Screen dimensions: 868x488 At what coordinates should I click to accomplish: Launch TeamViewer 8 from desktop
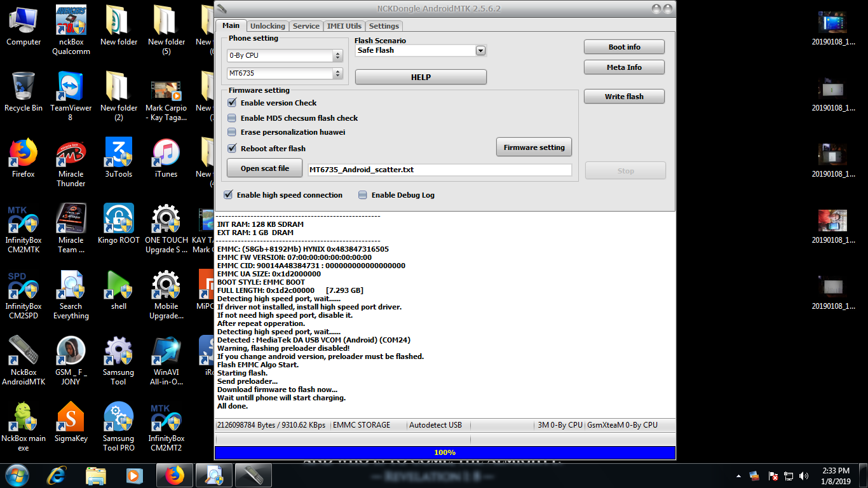tap(71, 96)
